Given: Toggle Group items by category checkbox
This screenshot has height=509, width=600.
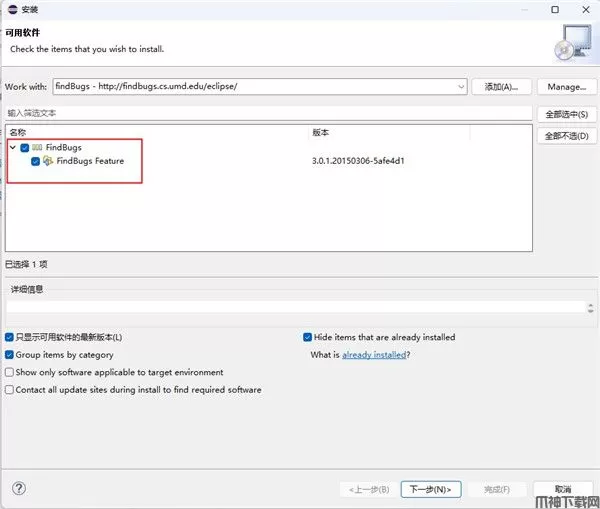Looking at the screenshot, I should click(10, 355).
